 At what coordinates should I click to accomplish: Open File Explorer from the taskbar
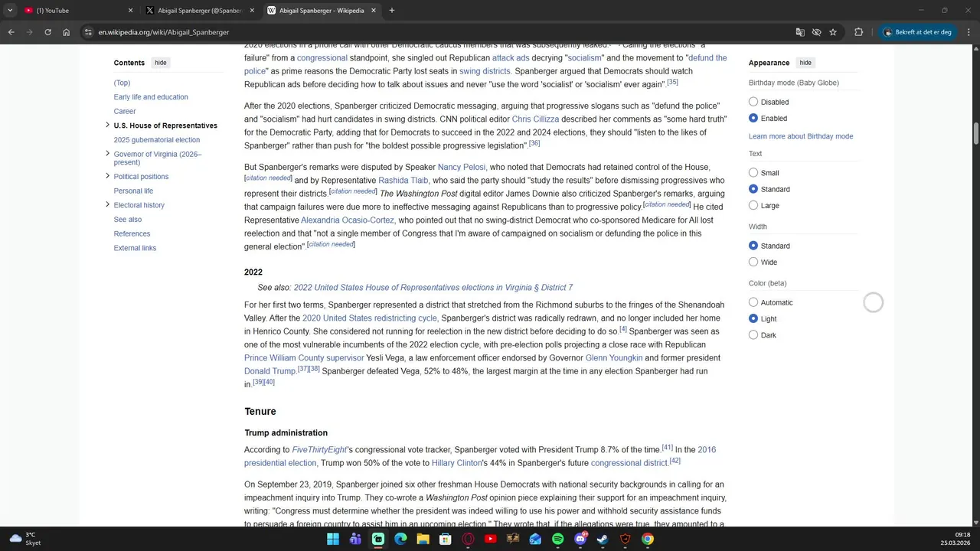(x=423, y=539)
